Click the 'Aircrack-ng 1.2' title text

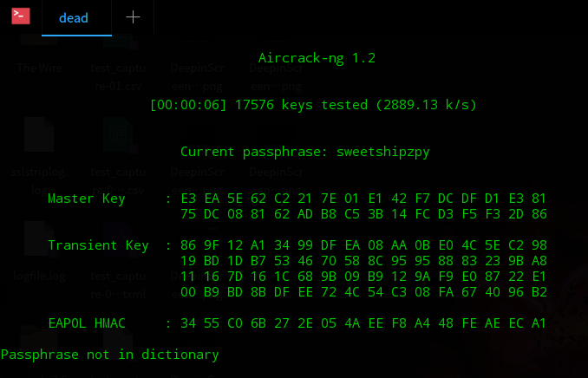[x=317, y=58]
